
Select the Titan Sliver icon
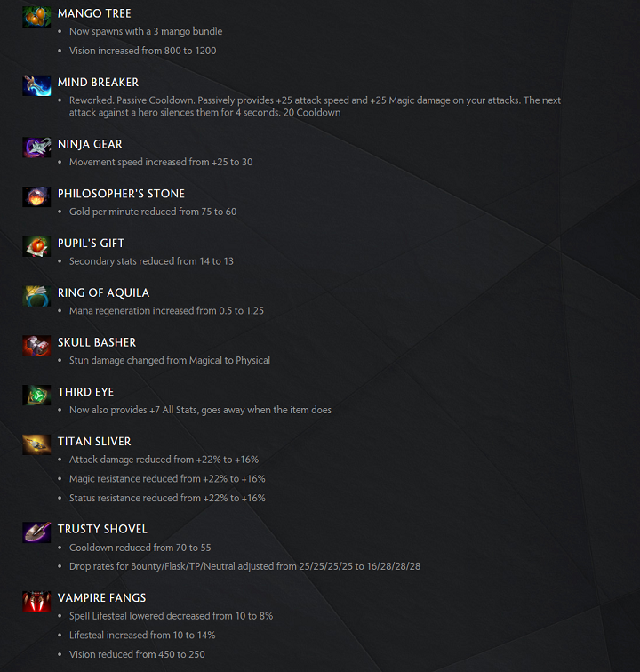click(x=36, y=444)
